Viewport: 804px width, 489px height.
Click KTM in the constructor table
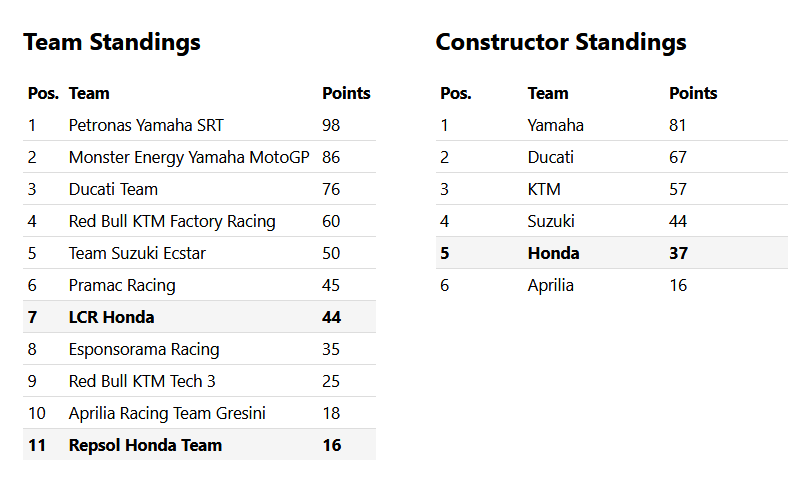click(x=544, y=189)
